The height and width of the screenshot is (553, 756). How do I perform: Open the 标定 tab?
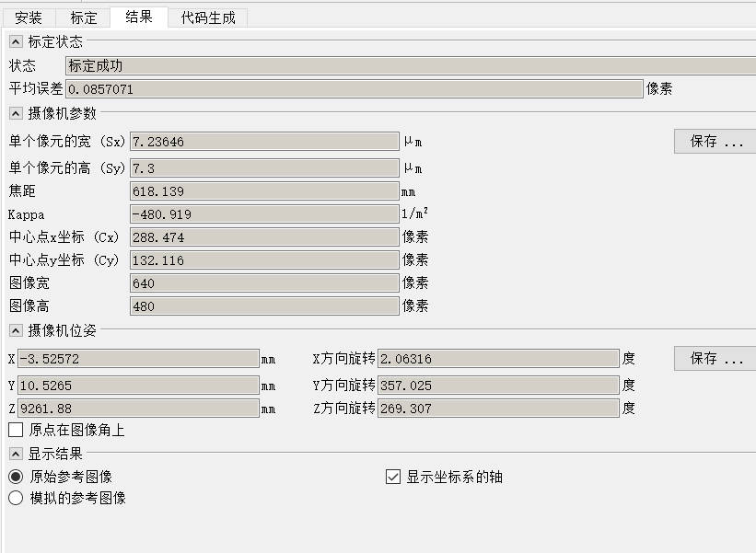pyautogui.click(x=83, y=17)
